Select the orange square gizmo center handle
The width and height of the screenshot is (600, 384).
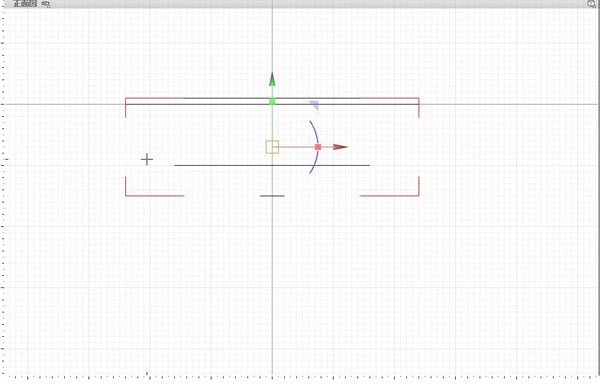pyautogui.click(x=272, y=147)
